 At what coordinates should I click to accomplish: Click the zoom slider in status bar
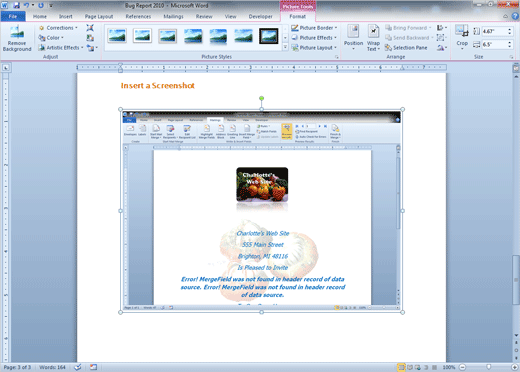point(488,367)
